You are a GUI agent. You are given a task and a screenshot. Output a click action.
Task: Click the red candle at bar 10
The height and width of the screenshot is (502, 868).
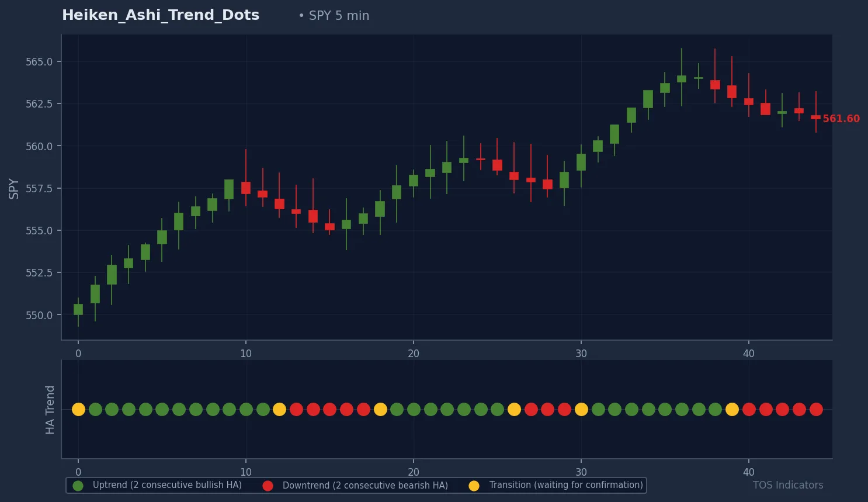tap(246, 188)
